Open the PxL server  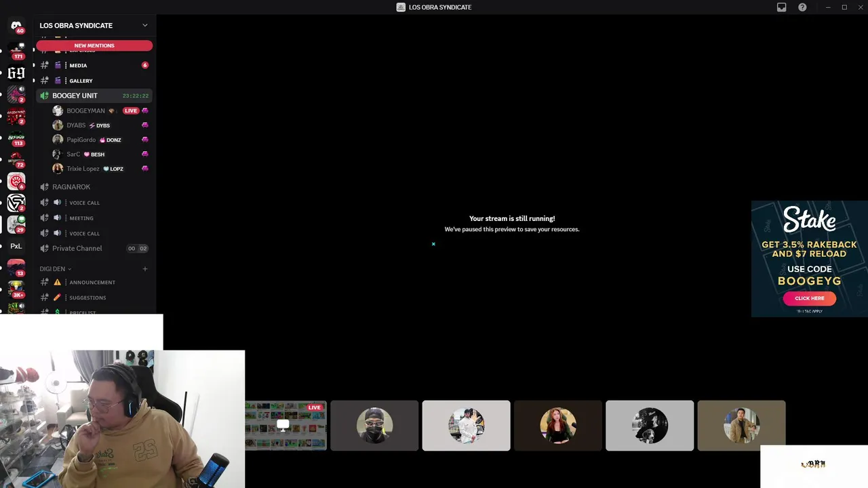(x=16, y=246)
